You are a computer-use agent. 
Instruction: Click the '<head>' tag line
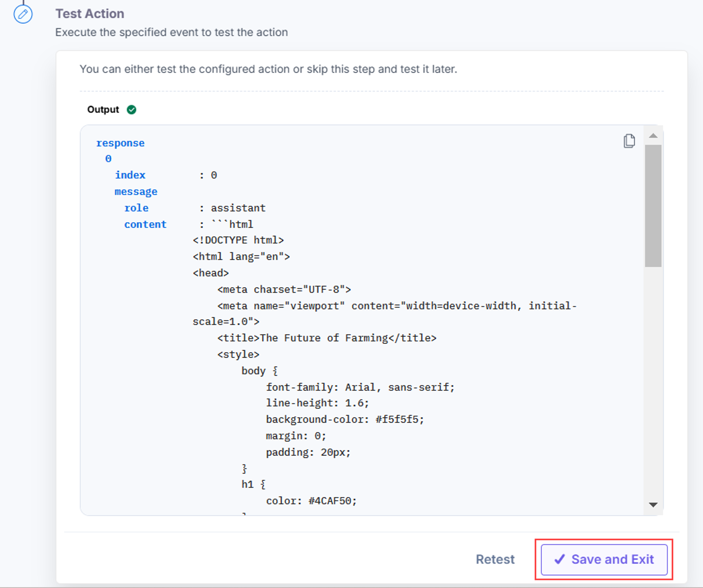[211, 273]
